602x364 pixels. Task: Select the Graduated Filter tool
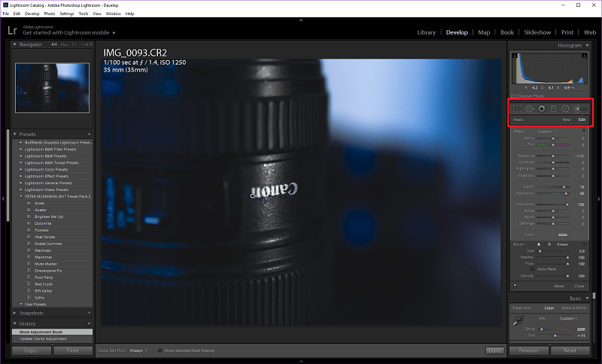click(553, 109)
